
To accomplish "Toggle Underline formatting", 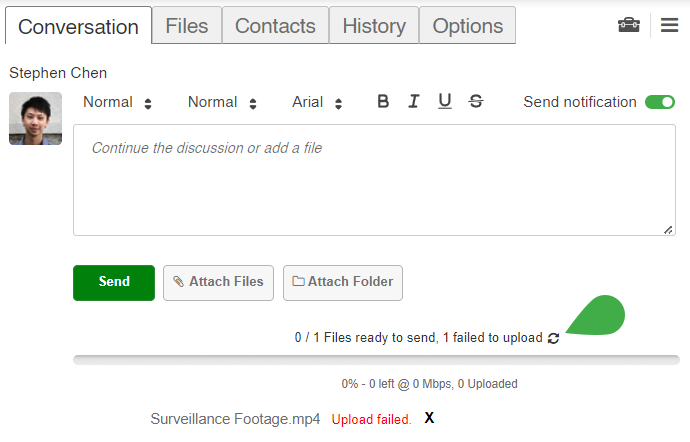I will point(445,102).
